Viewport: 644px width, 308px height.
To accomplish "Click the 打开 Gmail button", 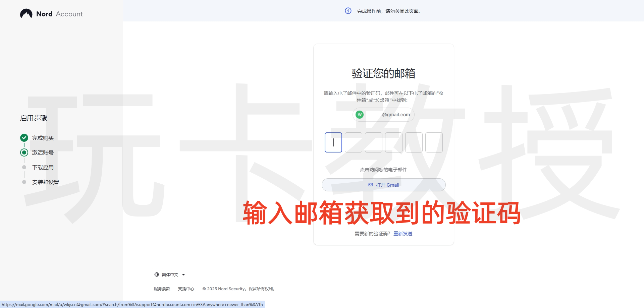I will click(x=383, y=185).
